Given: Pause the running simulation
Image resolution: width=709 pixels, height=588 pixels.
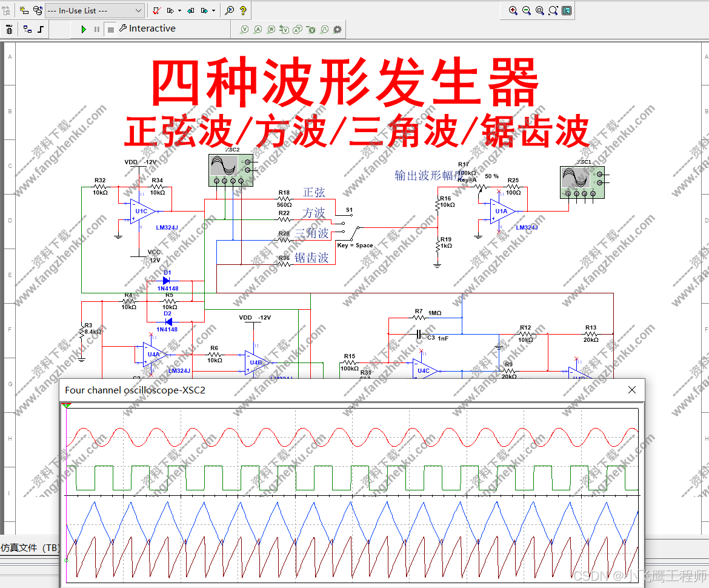Looking at the screenshot, I should pyautogui.click(x=96, y=29).
